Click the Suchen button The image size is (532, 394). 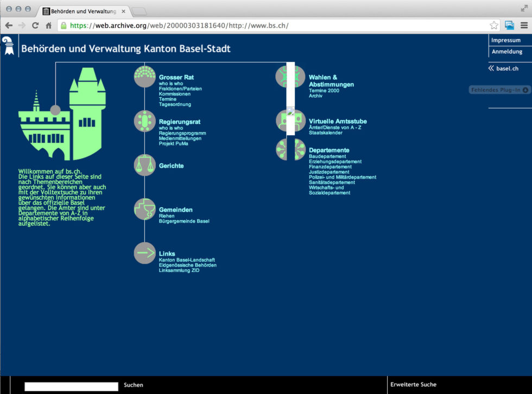(134, 385)
